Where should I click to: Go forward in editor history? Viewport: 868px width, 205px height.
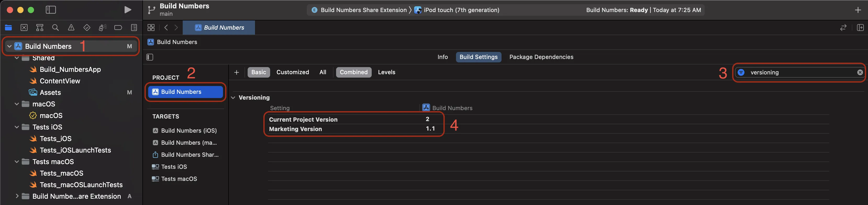(x=176, y=28)
